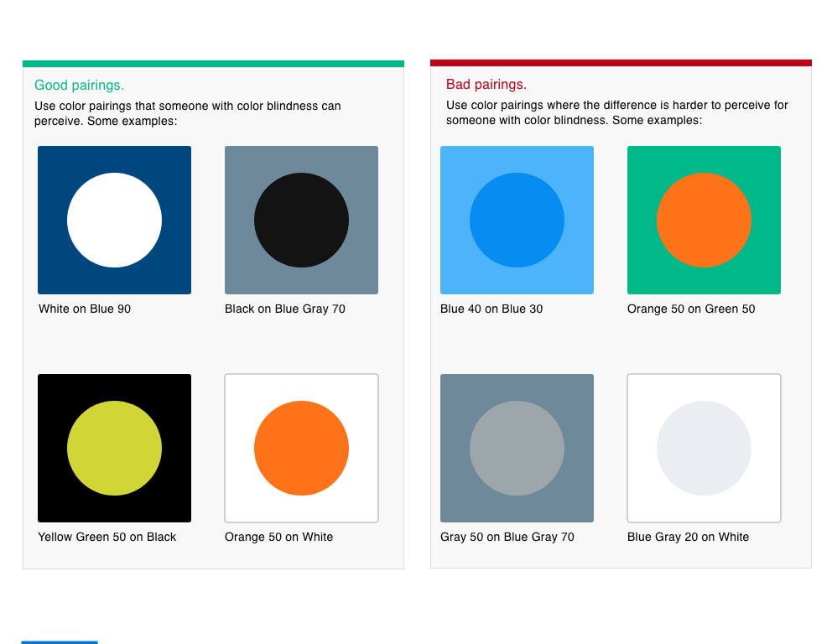Click the good pairings description paragraph

(x=188, y=113)
